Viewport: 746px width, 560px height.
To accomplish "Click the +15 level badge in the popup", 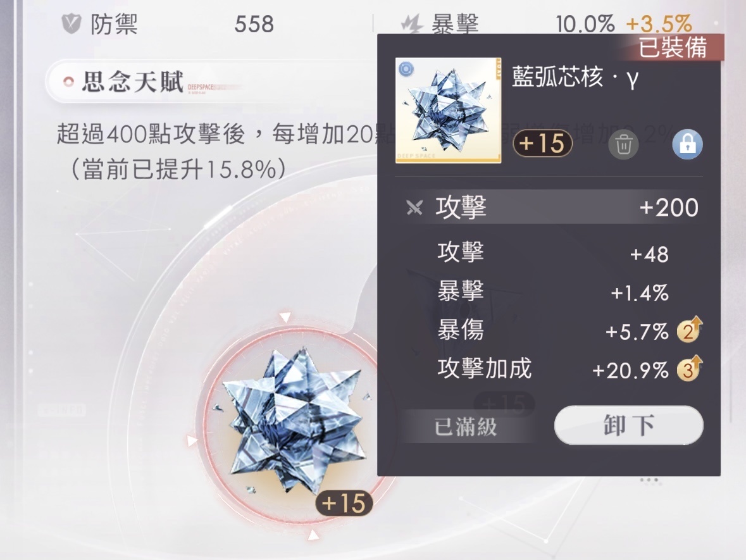I will (x=542, y=143).
